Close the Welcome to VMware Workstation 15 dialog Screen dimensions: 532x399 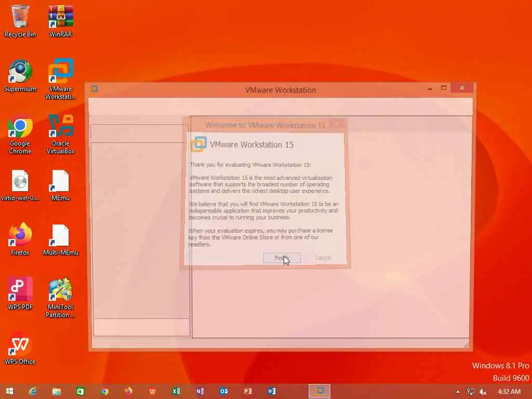(x=336, y=124)
